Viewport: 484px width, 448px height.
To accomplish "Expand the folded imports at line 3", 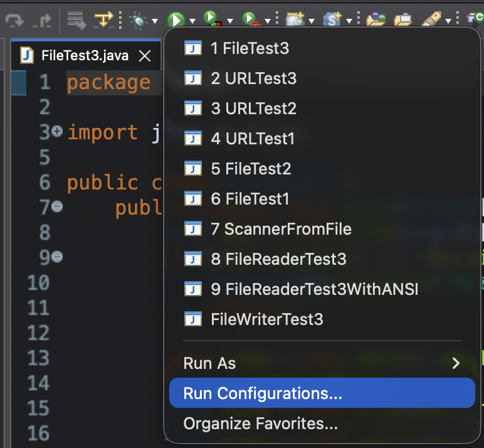I will [57, 132].
